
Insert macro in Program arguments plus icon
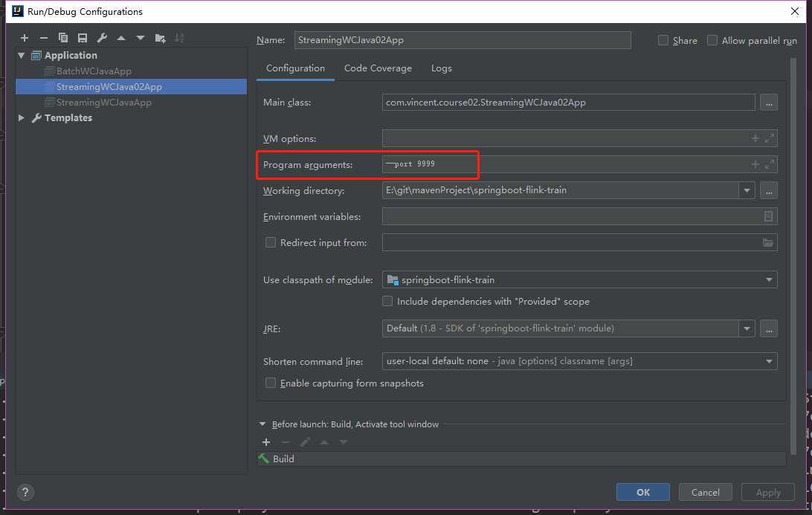click(755, 164)
